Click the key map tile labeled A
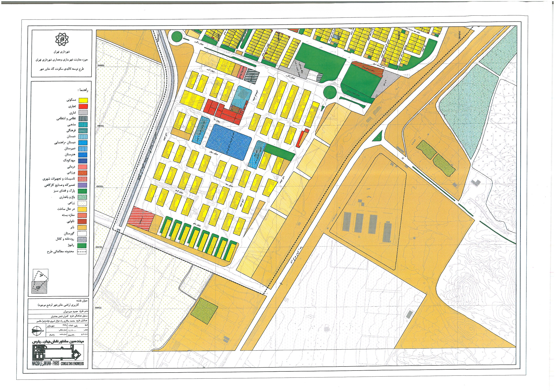The height and width of the screenshot is (392, 555). (x=41, y=275)
